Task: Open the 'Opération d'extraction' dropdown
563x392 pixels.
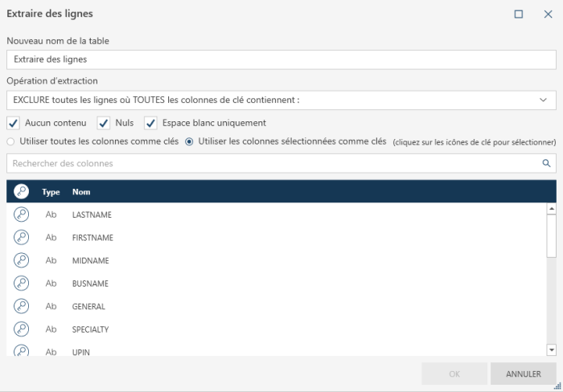Action: point(281,100)
